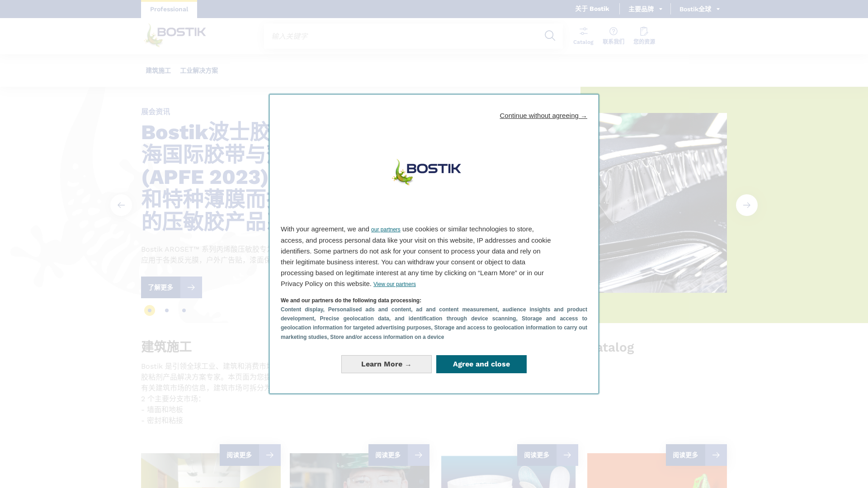The height and width of the screenshot is (488, 868).
Task: Select first carousel dot indicator
Action: click(150, 310)
